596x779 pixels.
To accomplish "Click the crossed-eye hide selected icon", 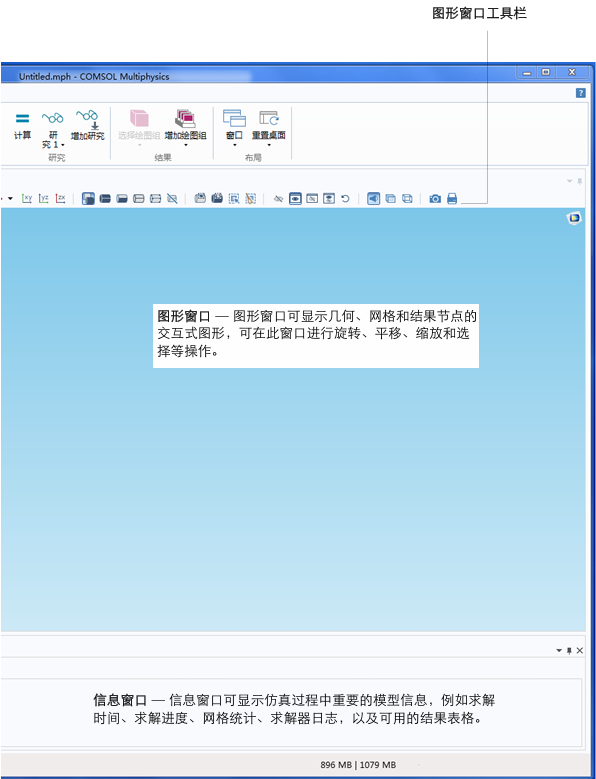I will click(x=279, y=199).
